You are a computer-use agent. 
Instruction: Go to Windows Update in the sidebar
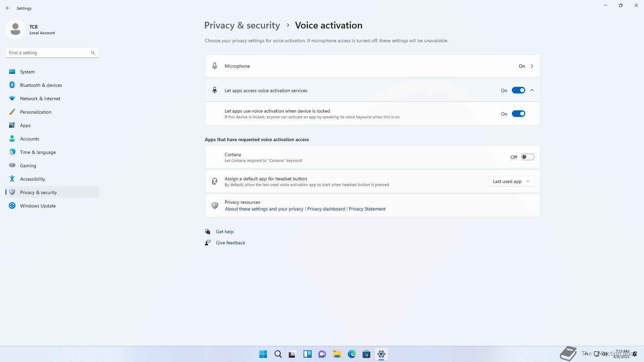pos(38,206)
